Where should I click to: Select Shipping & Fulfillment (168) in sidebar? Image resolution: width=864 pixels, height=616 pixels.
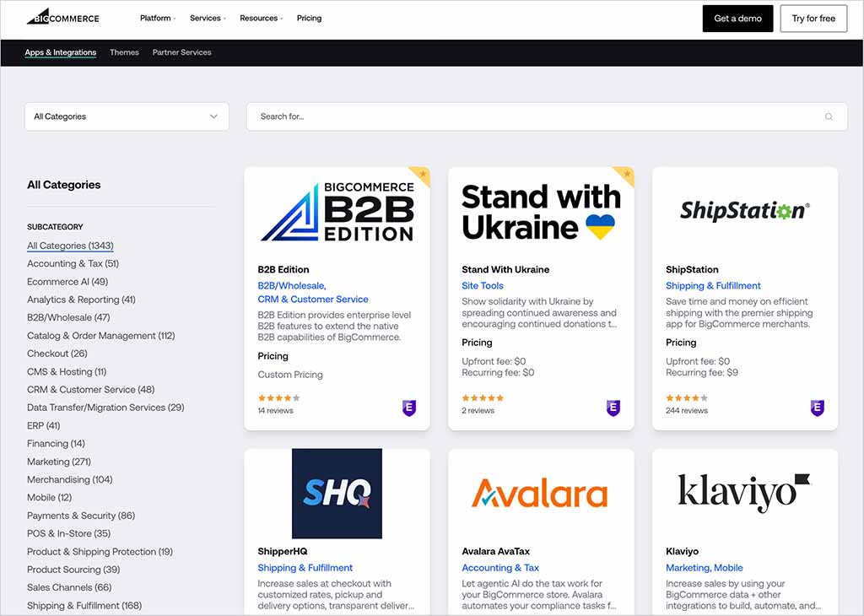(x=84, y=606)
